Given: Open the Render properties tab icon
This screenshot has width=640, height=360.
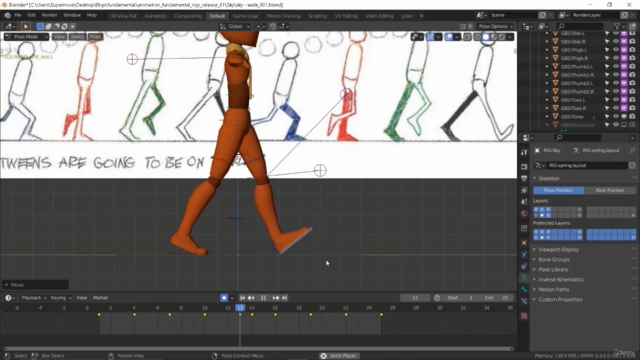Looking at the screenshot, I should (524, 167).
